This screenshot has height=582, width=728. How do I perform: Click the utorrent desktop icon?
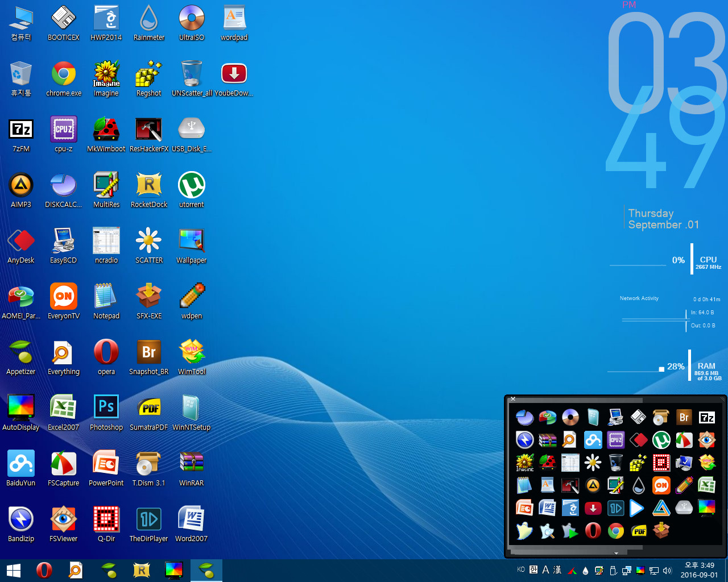(192, 191)
